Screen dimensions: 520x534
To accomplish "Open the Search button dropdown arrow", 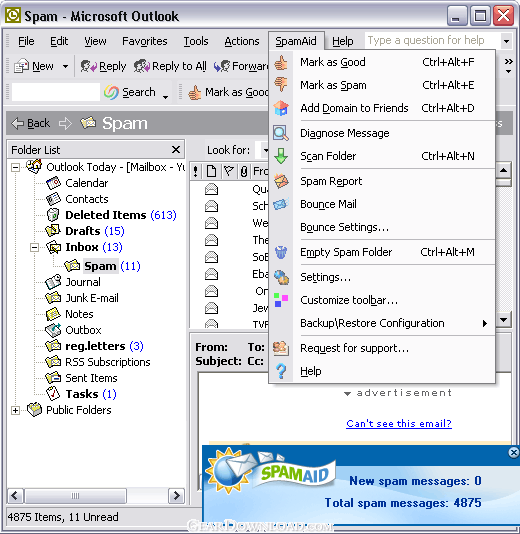I will click(x=166, y=97).
